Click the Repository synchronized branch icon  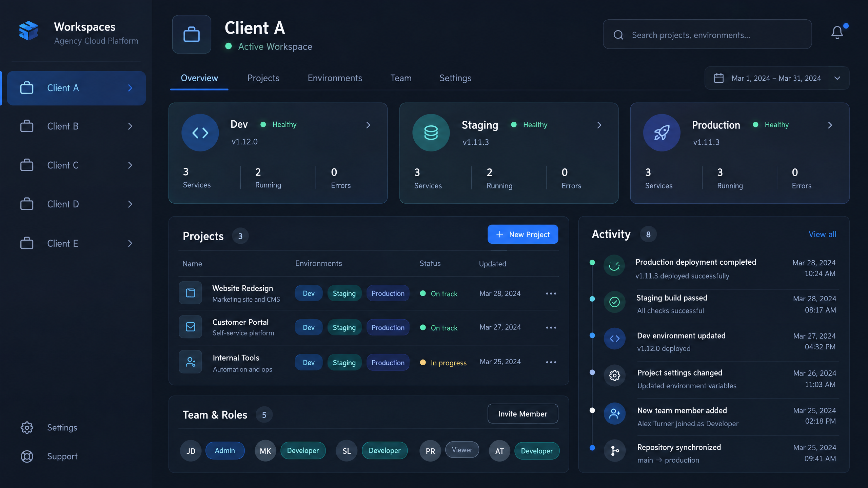614,450
